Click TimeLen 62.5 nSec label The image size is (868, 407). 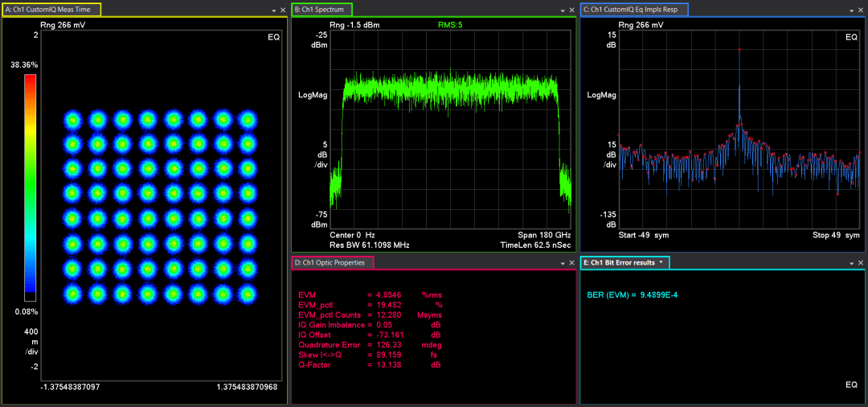536,245
